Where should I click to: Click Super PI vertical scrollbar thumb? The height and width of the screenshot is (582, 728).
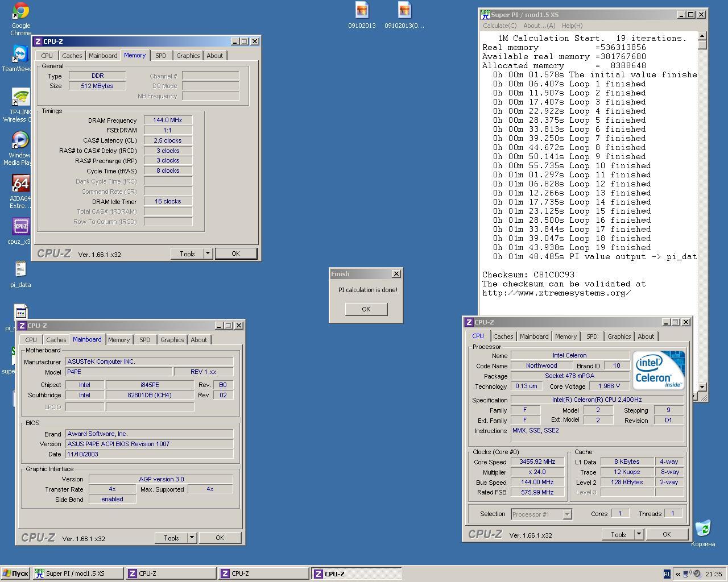702,45
